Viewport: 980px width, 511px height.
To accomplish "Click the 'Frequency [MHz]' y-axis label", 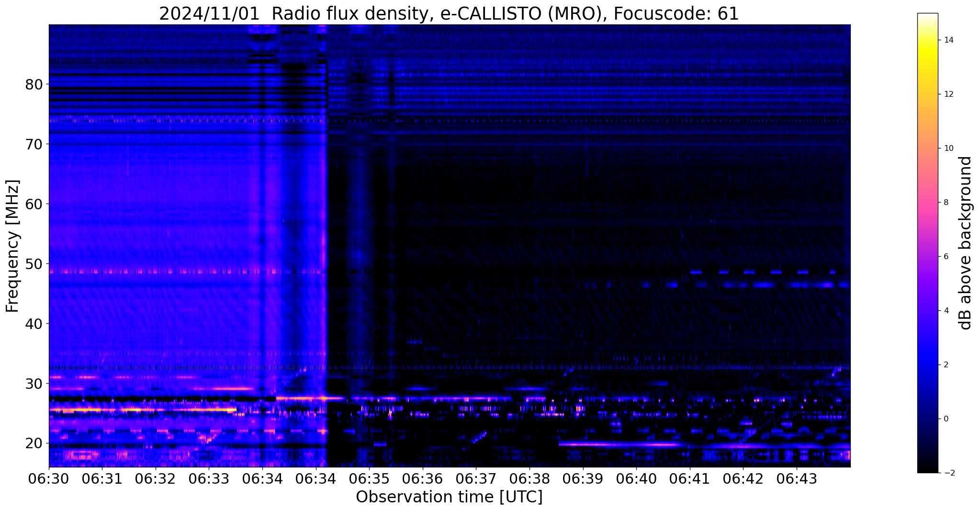I will [12, 246].
